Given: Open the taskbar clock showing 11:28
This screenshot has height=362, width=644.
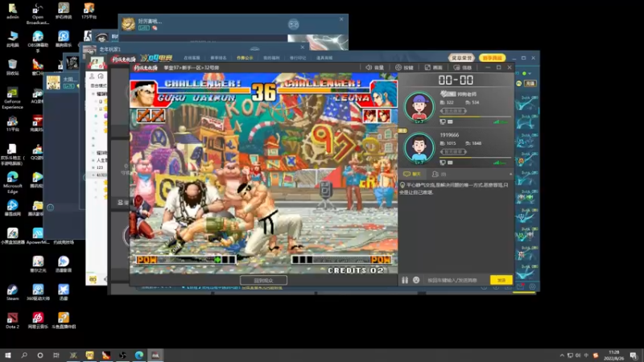Looking at the screenshot, I should tap(613, 355).
